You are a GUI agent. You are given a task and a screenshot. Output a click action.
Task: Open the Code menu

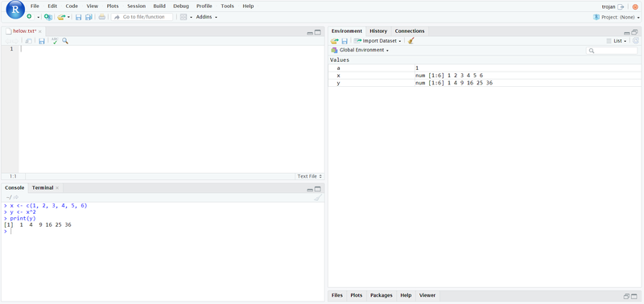pyautogui.click(x=72, y=6)
